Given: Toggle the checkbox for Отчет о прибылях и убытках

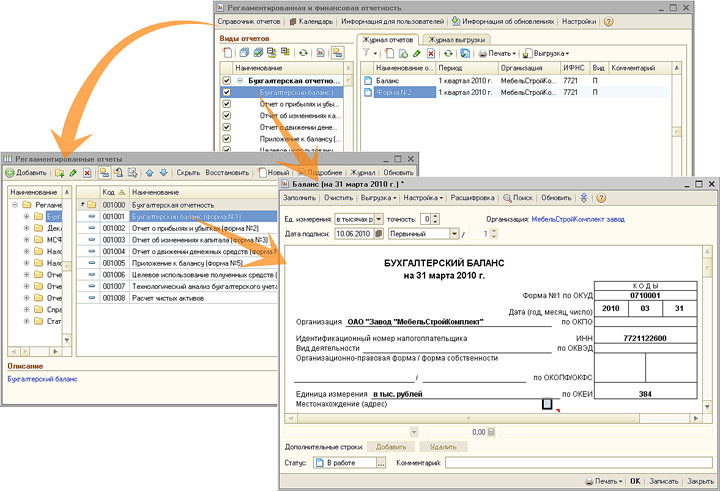Looking at the screenshot, I should pos(226,104).
